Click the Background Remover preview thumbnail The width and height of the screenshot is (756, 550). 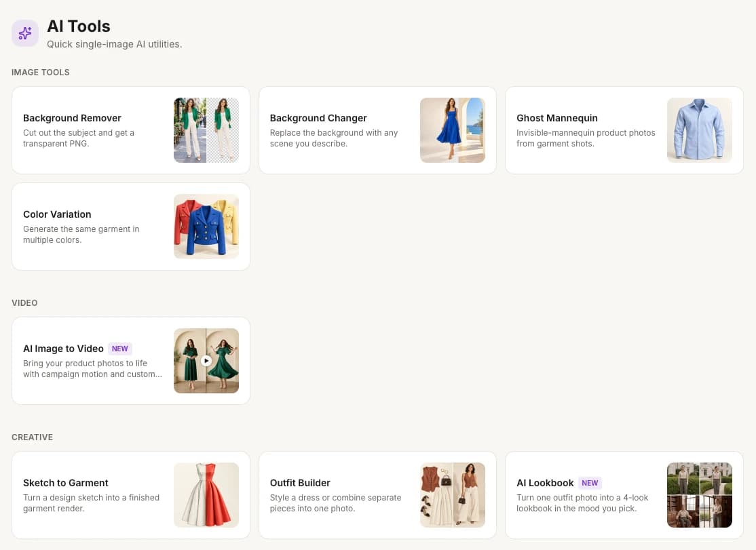(206, 130)
